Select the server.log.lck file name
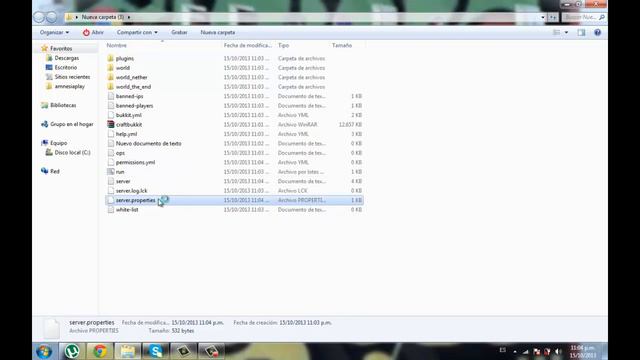 click(131, 191)
